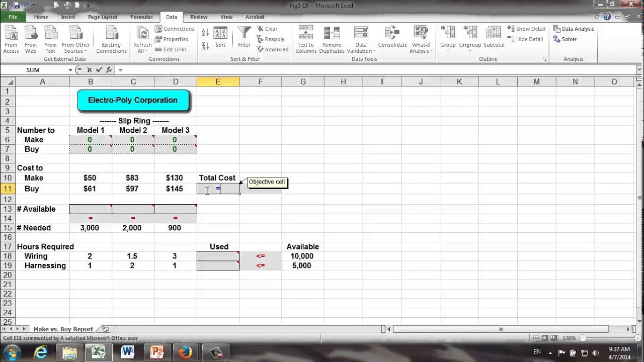Sort descending Z to A
The image size is (644, 362).
pyautogui.click(x=205, y=46)
